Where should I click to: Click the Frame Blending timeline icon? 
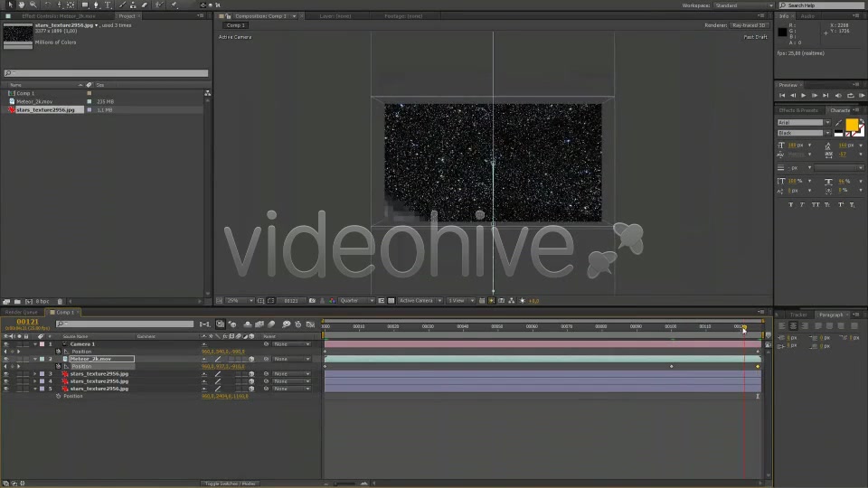[x=259, y=324]
